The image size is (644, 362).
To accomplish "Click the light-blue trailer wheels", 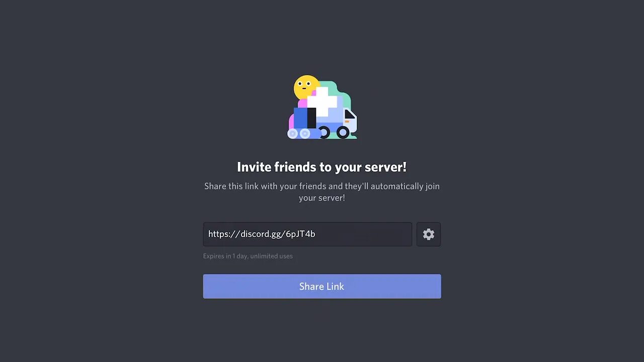I will click(298, 133).
